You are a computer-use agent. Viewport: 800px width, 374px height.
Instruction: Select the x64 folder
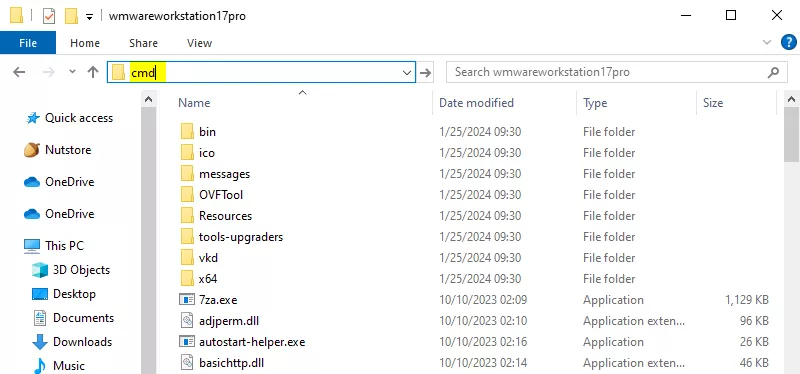(x=208, y=279)
